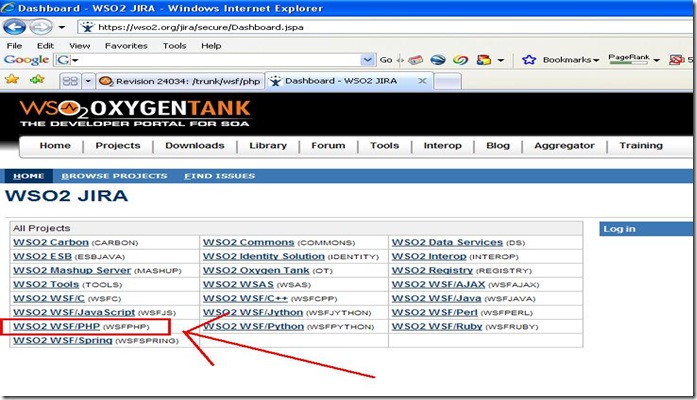The width and height of the screenshot is (697, 400).
Task: Open Aggregator in portal navigation
Action: 564,145
